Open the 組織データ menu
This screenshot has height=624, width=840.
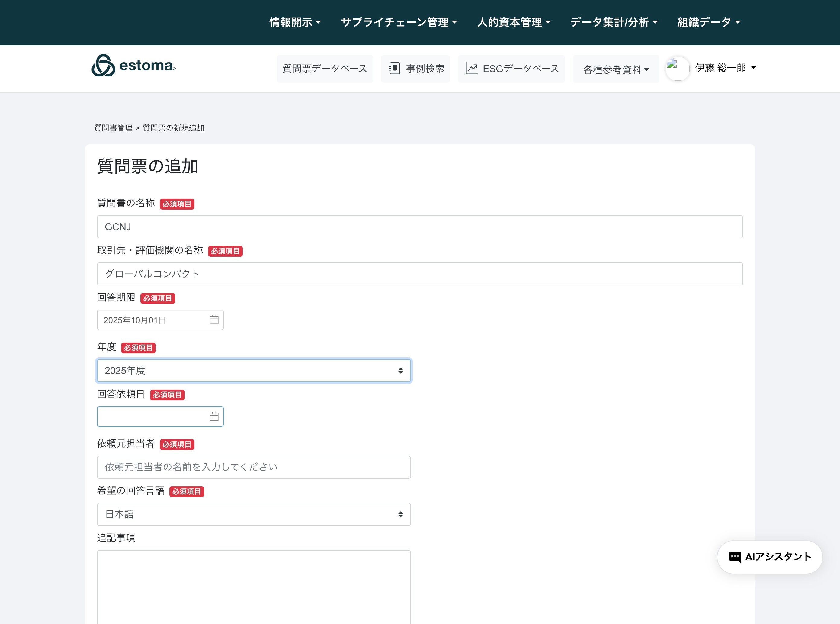(x=709, y=22)
